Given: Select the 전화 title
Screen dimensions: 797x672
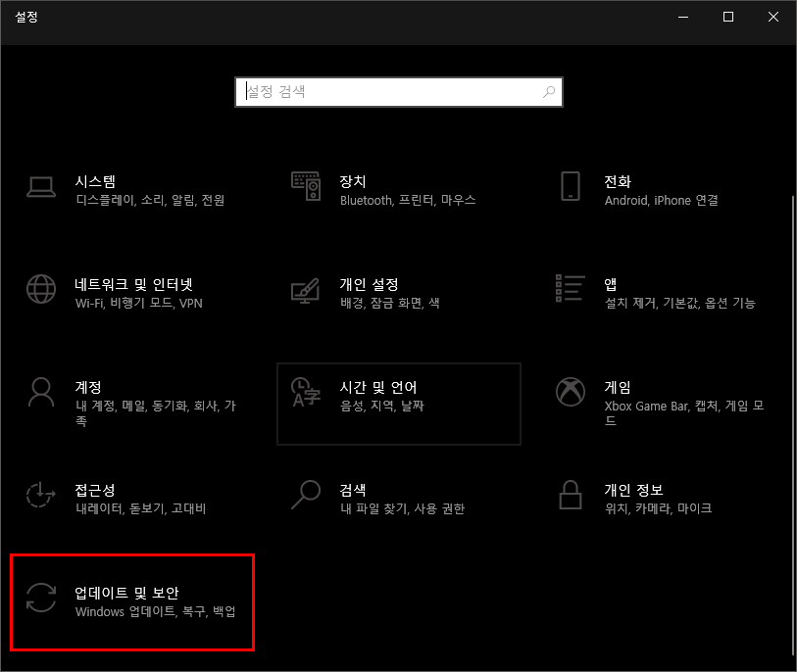Looking at the screenshot, I should tap(618, 181).
